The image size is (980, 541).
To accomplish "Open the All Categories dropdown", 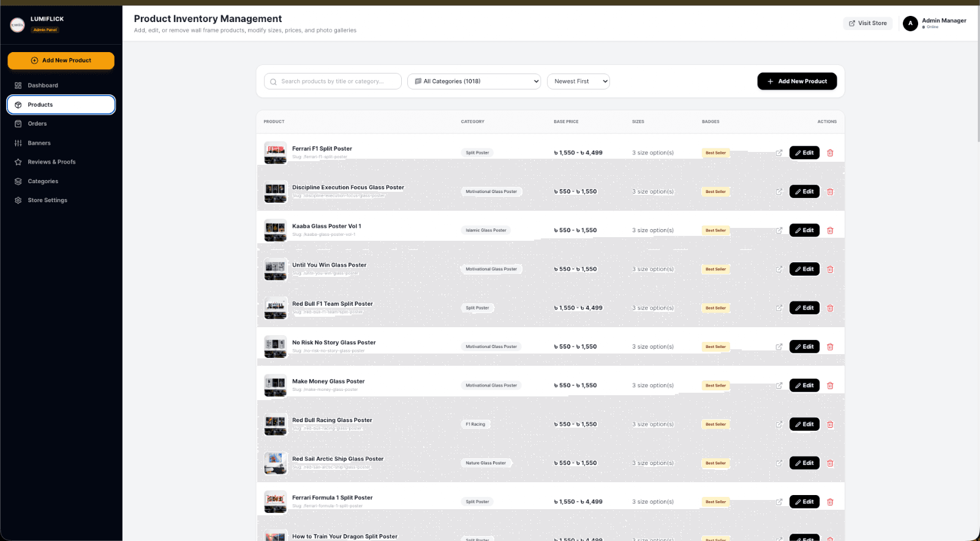I will 475,81.
